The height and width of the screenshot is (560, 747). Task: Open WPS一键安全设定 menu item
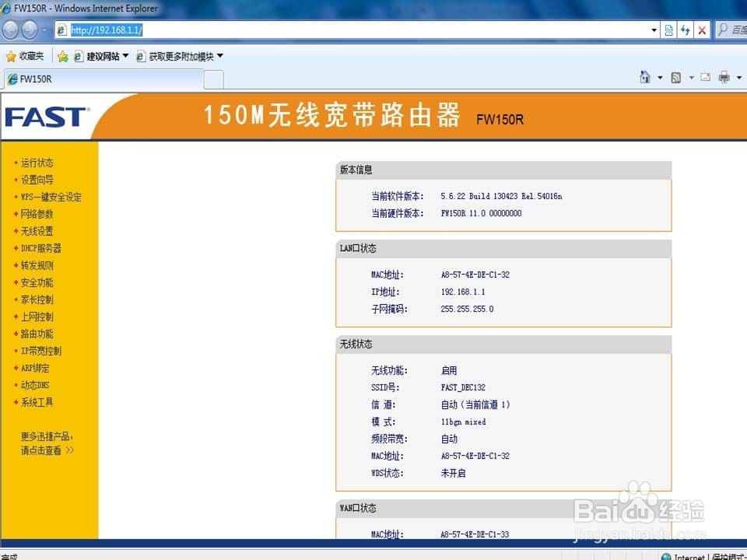pos(51,197)
